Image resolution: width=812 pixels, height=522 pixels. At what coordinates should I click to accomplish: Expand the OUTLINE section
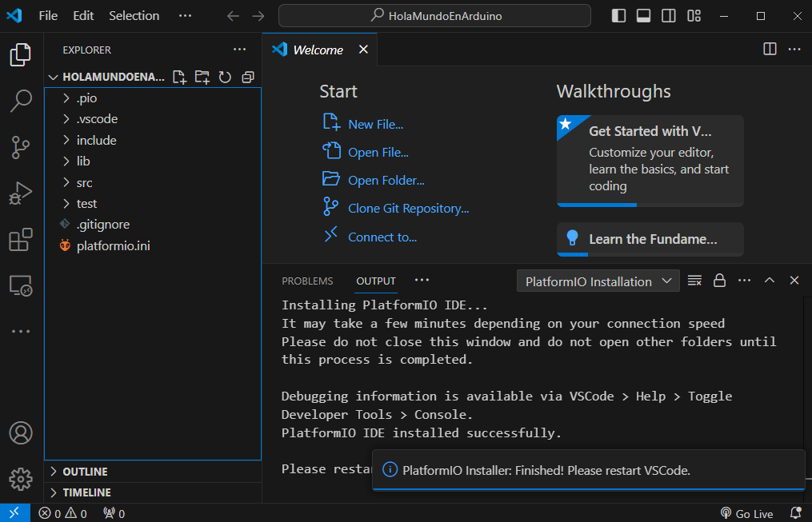pyautogui.click(x=153, y=472)
